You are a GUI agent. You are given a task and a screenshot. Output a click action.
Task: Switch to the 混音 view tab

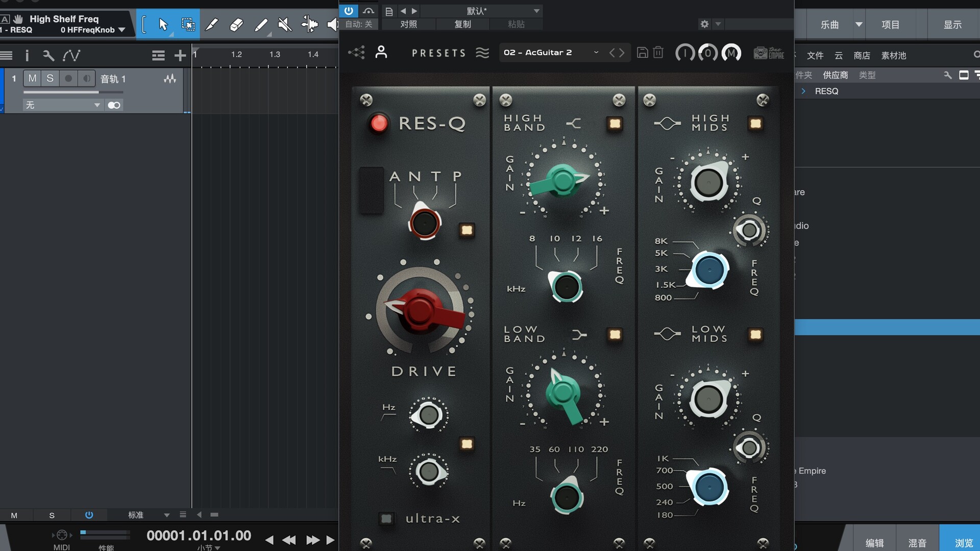click(x=917, y=543)
